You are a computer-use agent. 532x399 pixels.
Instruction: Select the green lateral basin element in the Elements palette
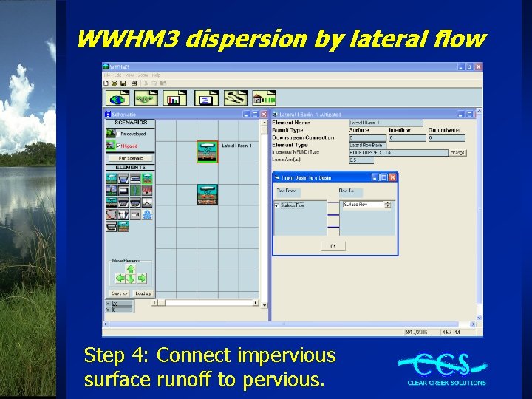click(147, 178)
